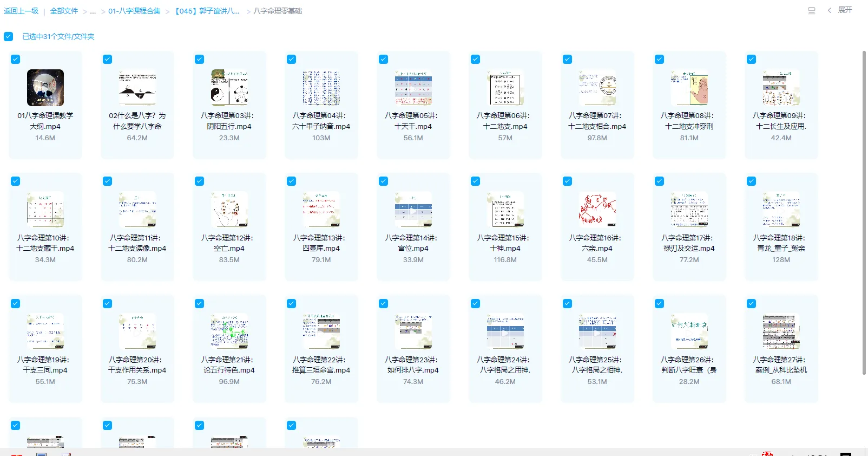Click file name 八字命理第22讲: 推算三垣命宫.mp4

click(x=321, y=364)
